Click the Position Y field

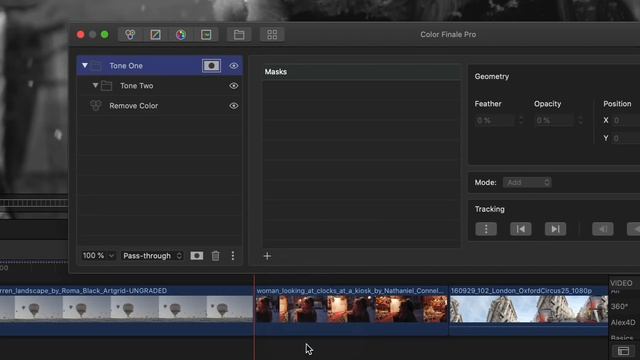pyautogui.click(x=626, y=138)
